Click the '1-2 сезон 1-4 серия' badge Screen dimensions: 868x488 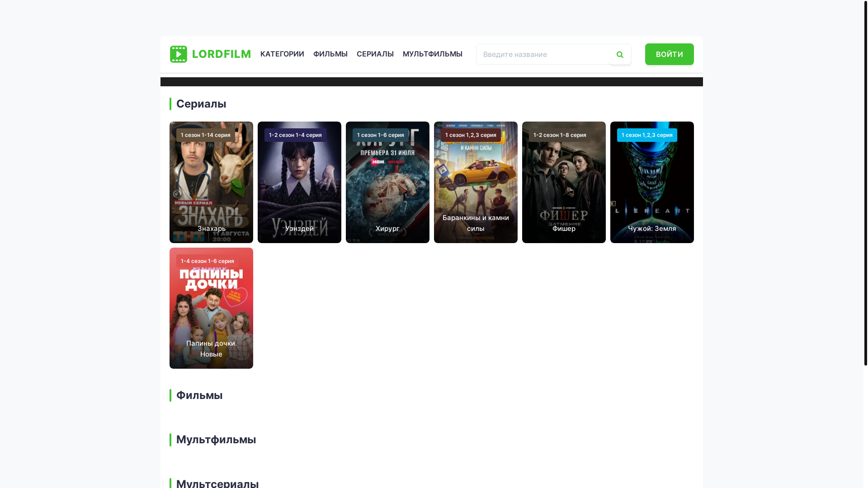click(295, 135)
